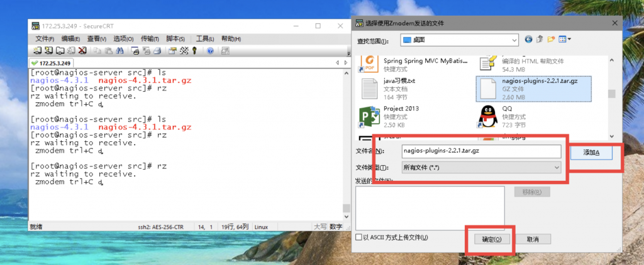Click the file name input field
Screen dimensions: 644x265
[x=481, y=151]
